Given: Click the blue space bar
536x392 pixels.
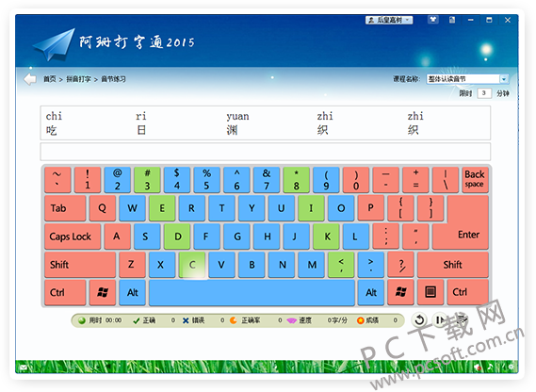Looking at the screenshot, I should pos(252,292).
